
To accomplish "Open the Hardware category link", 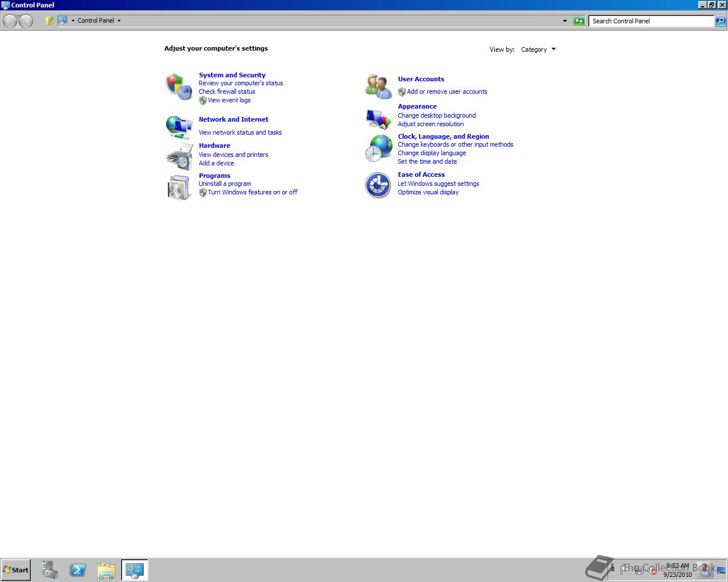I will (x=214, y=145).
